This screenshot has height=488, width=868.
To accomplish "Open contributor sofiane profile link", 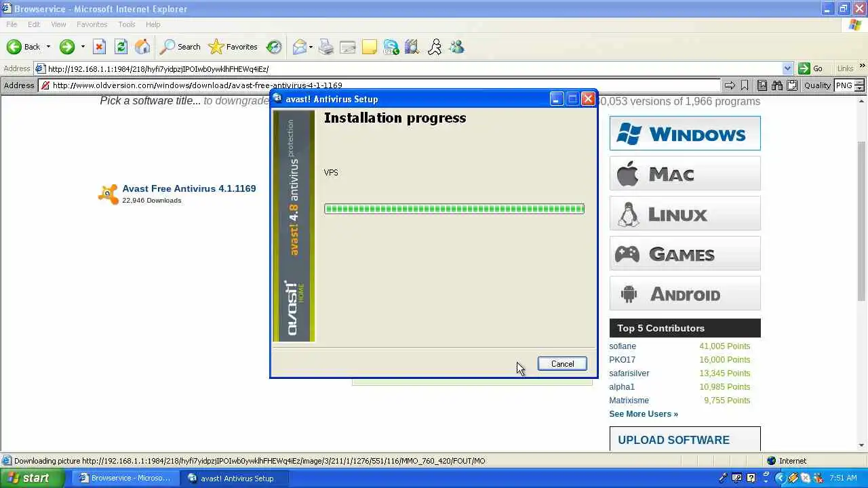I will coord(623,346).
